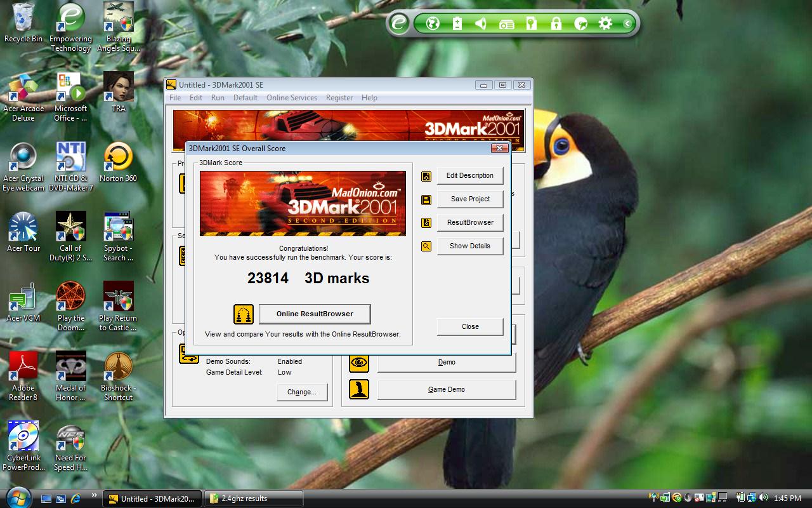Open the eNet globe icon in Acer toolbar
Image resolution: width=812 pixels, height=508 pixels.
[x=433, y=24]
